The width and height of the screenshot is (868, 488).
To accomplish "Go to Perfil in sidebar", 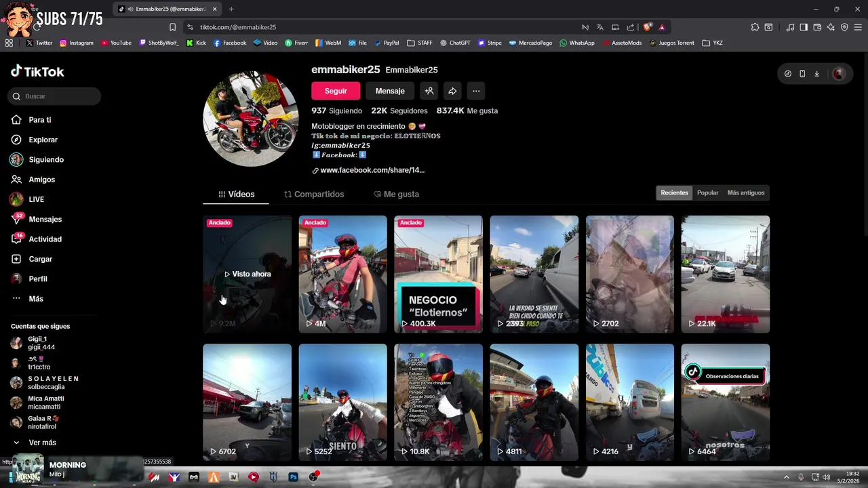I will (x=29, y=279).
